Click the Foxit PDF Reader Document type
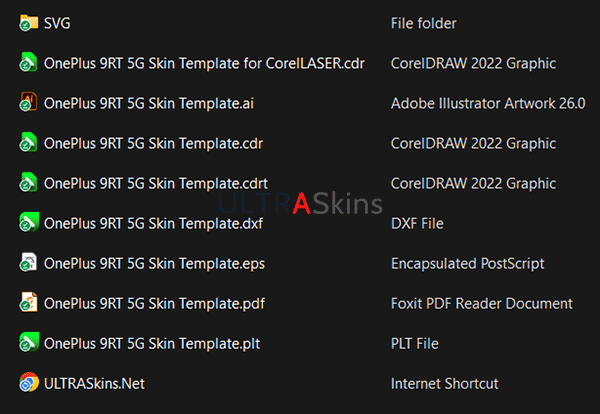Viewport: 600px width, 414px height. point(482,303)
